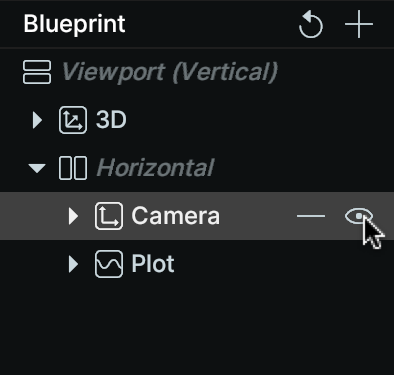Click the Horizontal container columns icon
The width and height of the screenshot is (394, 375).
click(x=73, y=168)
